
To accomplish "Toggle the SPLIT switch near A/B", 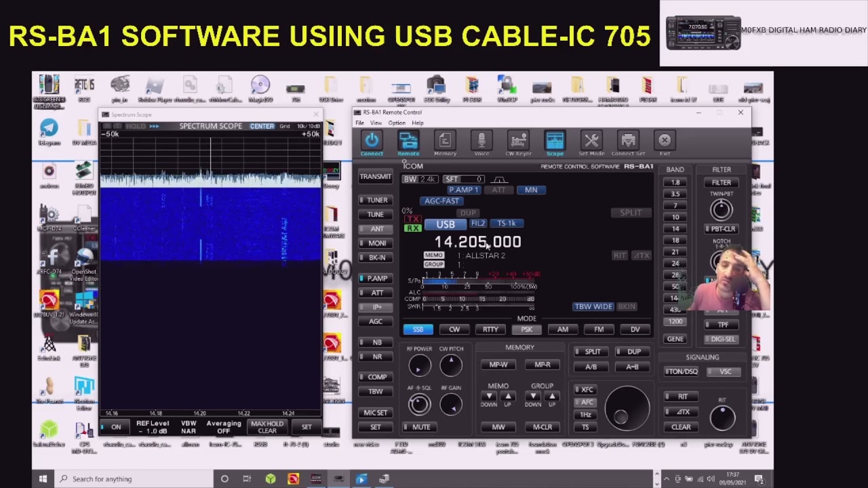I will [x=591, y=352].
